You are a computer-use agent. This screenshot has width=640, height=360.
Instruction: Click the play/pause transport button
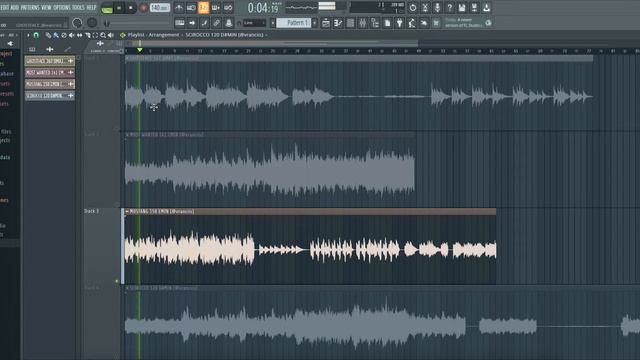(119, 8)
